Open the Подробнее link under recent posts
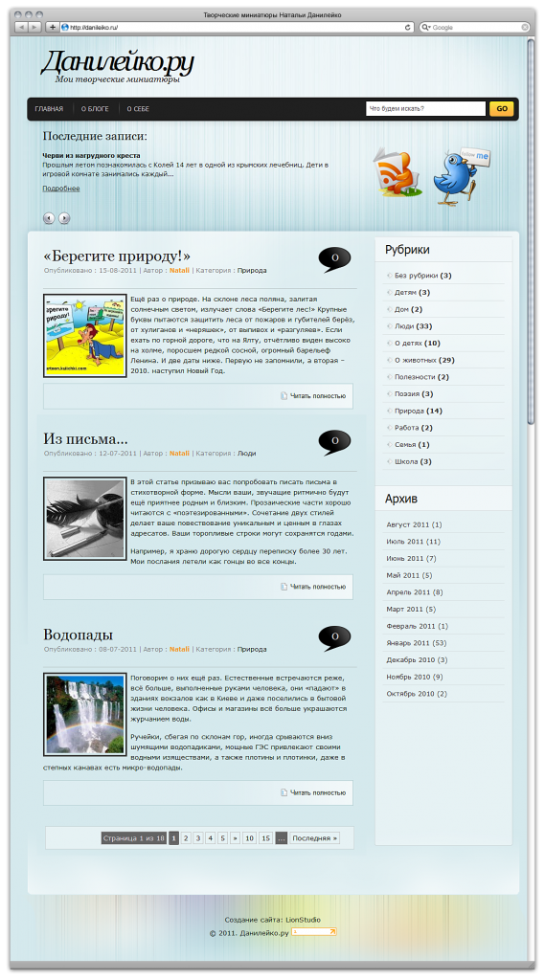 60,189
